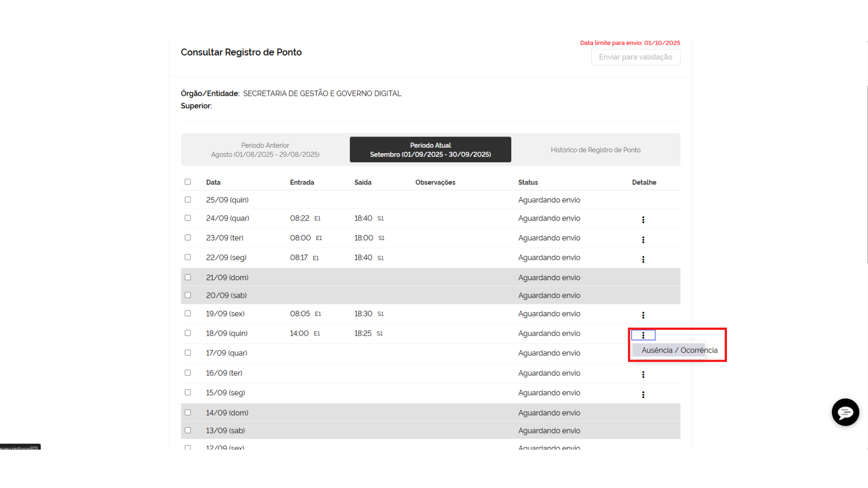
Task: Choose Ausência / Ocorrência menu option
Action: click(x=679, y=350)
